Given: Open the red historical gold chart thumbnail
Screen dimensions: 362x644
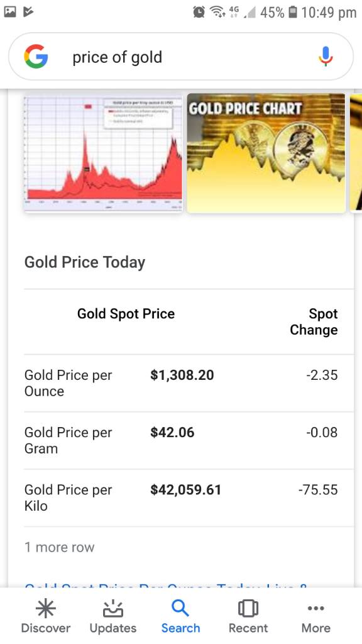Looking at the screenshot, I should click(103, 153).
